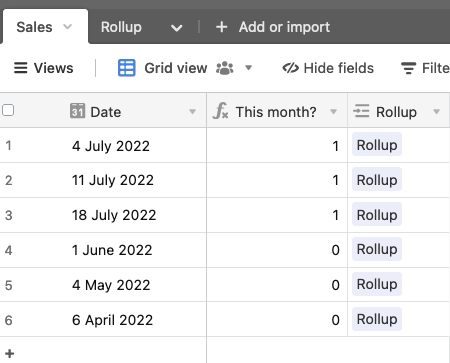
Task: Open the Date column dropdown arrow
Action: 192,112
